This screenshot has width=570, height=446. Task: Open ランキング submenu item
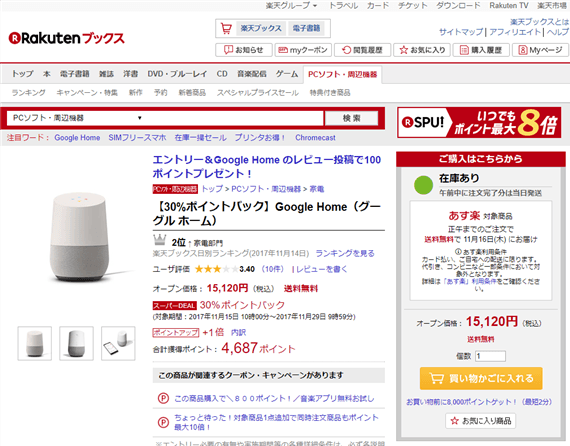coord(28,93)
